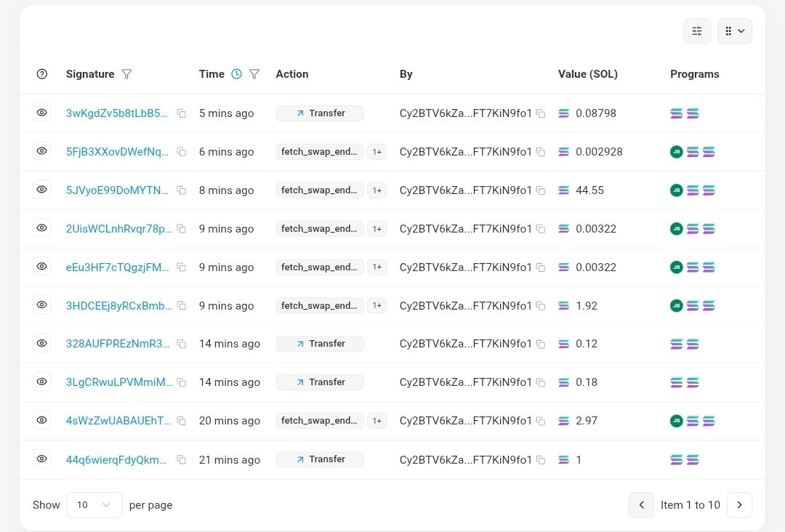
Task: Click first program icon in 21 mins ago row
Action: (x=677, y=460)
